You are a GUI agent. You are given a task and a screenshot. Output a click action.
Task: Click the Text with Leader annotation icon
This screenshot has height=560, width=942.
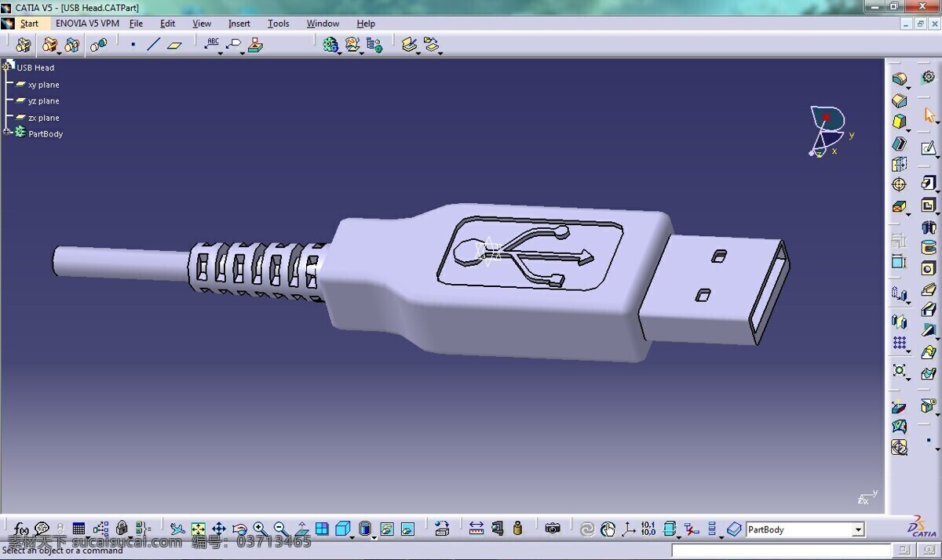[x=212, y=44]
